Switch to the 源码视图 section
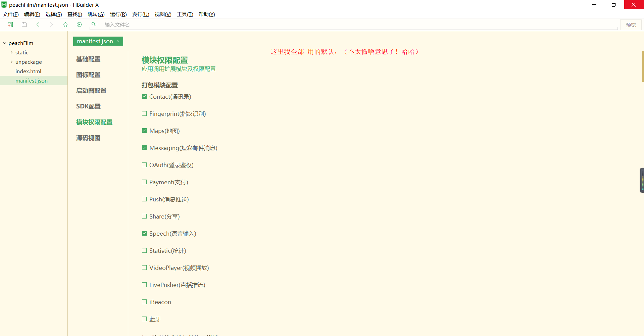The image size is (644, 336). [88, 138]
